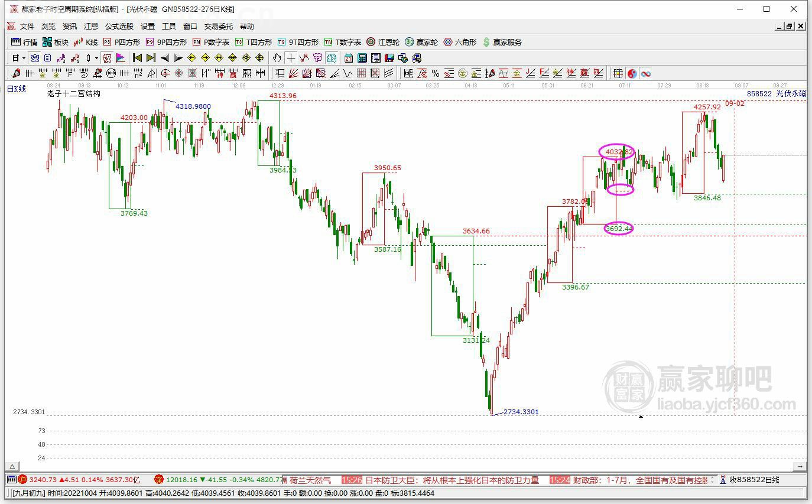Open the 浏览 menu
Screen dimensions: 812x504
pos(48,27)
